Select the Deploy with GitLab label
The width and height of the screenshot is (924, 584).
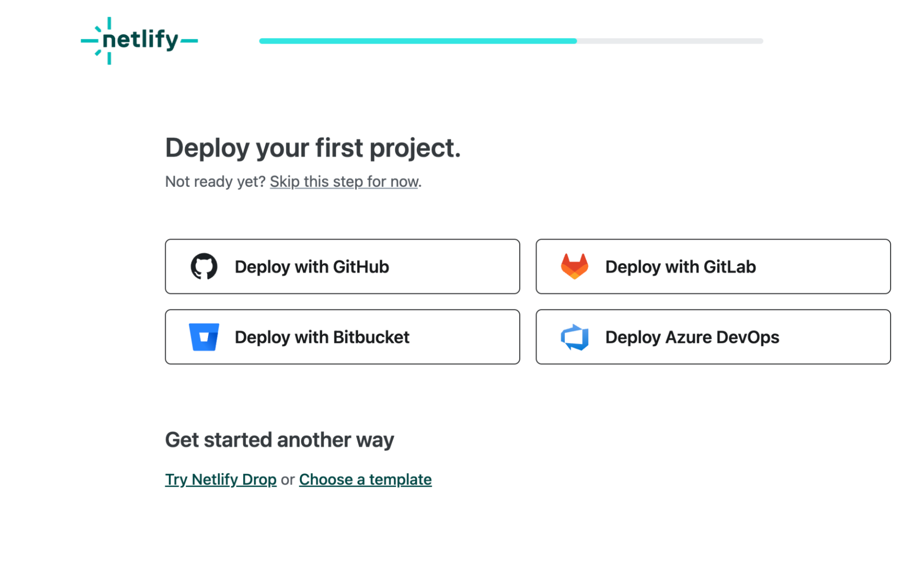point(680,267)
